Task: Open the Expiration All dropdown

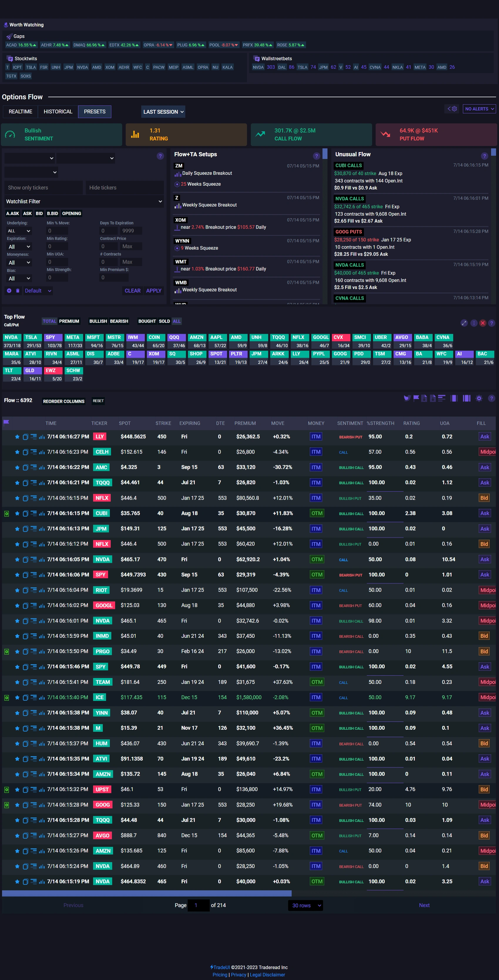Action: coord(19,247)
